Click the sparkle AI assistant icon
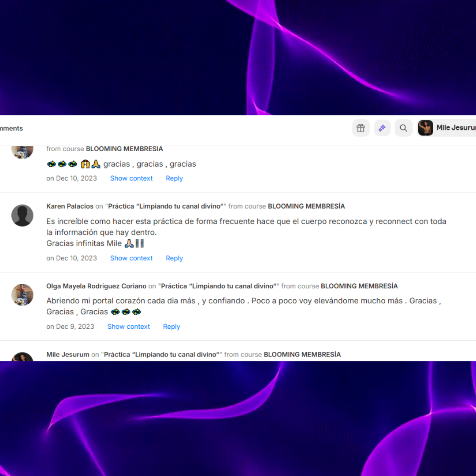Screen dimensions: 476x476 pyautogui.click(x=382, y=128)
